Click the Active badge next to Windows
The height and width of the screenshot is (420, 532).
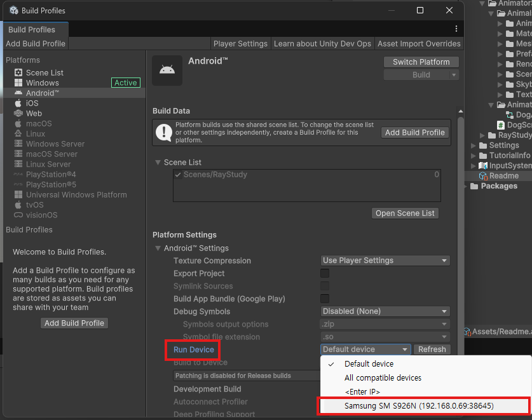(x=126, y=83)
